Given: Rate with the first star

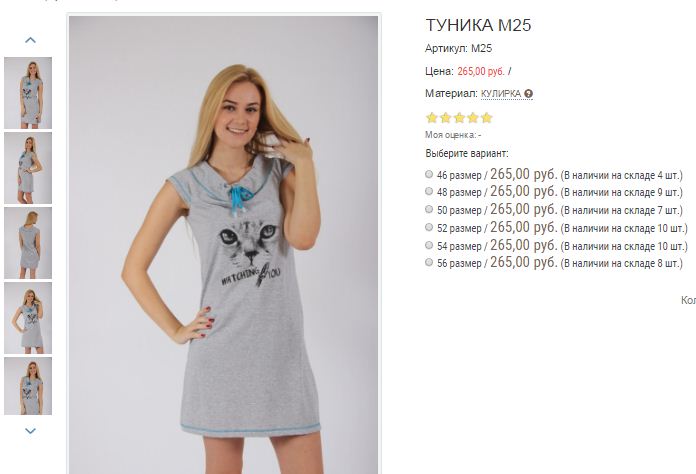Looking at the screenshot, I should tap(431, 118).
